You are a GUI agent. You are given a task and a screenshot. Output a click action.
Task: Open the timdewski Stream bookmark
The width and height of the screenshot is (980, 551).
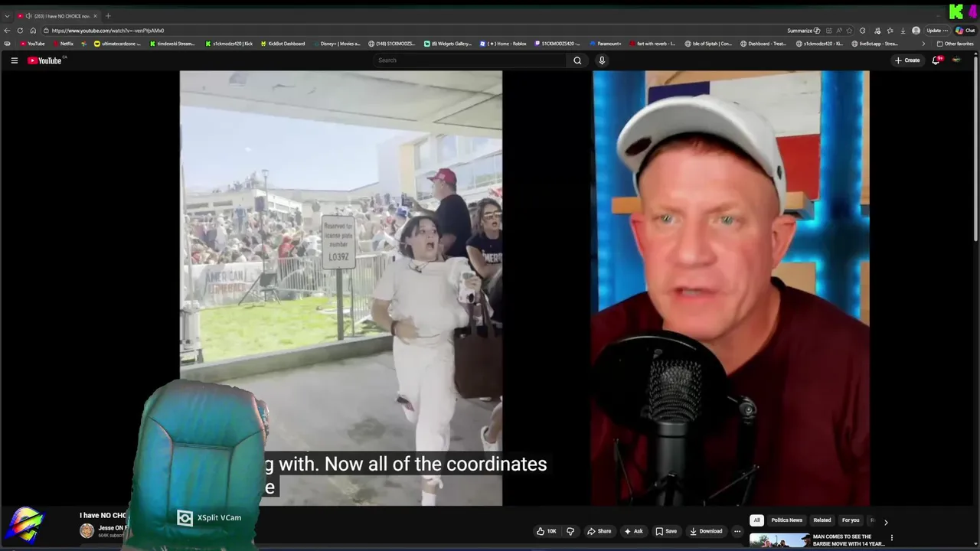(172, 44)
